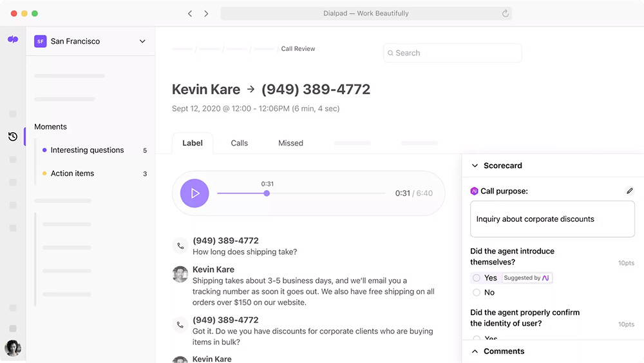Open Action items moments
Screen dimensions: 644x363
point(72,173)
